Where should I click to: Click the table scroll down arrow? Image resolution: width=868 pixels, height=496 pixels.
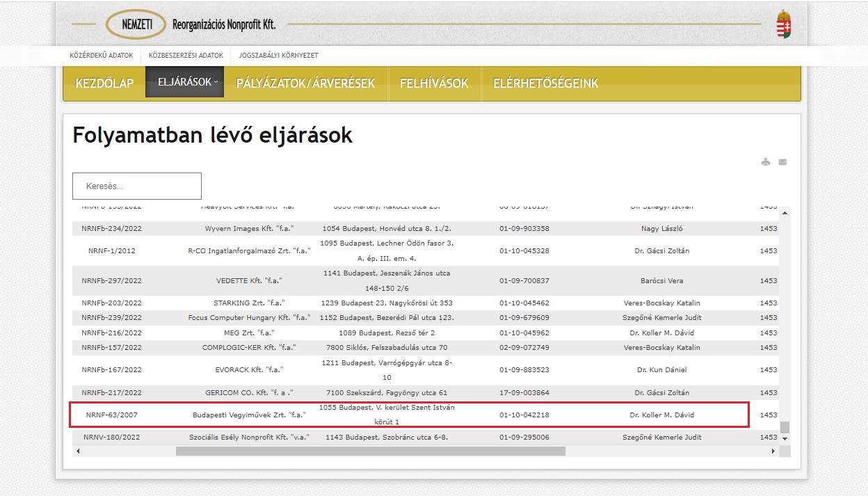click(785, 439)
